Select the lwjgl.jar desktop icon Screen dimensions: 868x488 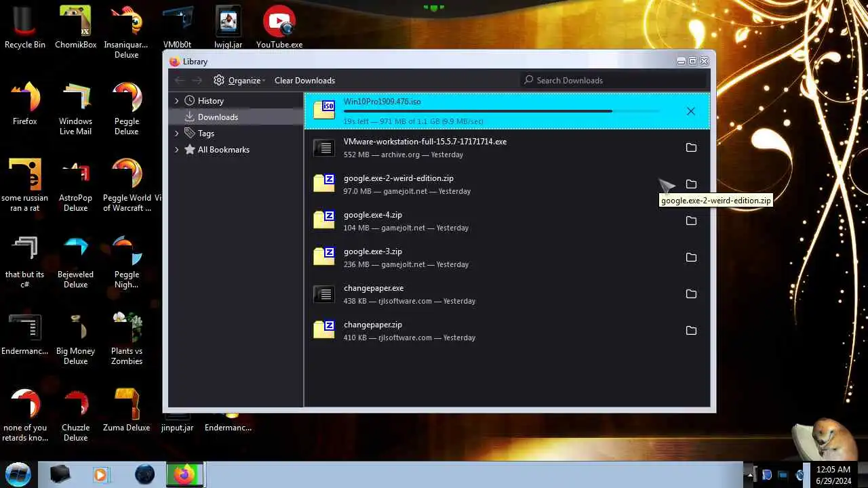point(229,28)
